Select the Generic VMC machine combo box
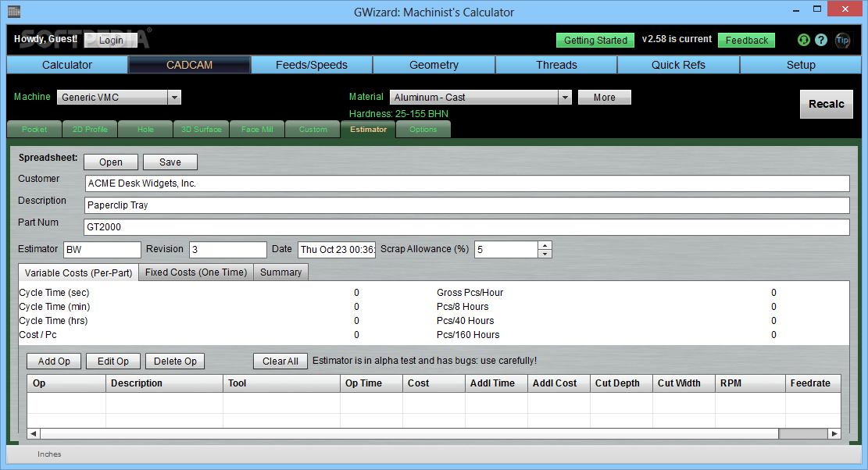 coord(119,98)
